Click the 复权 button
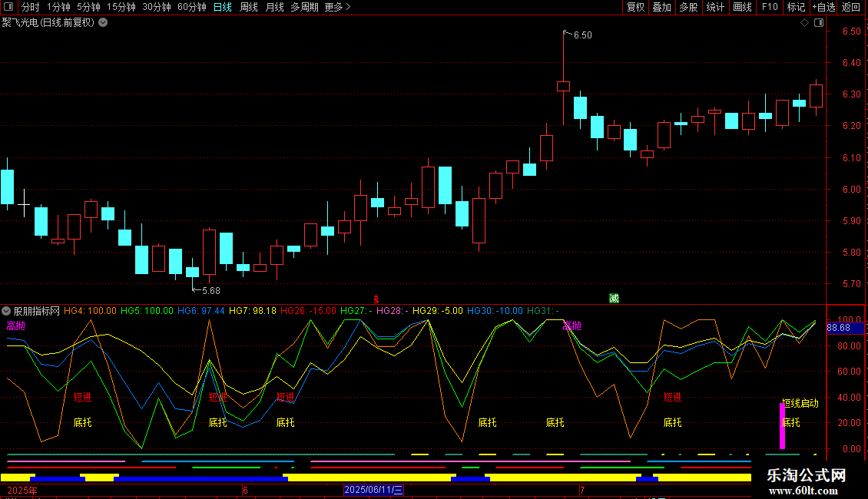This screenshot has width=868, height=499. 635,7
